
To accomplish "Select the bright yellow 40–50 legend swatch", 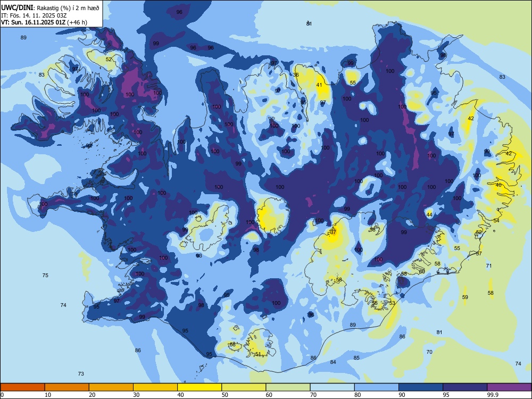I will 199,387.
